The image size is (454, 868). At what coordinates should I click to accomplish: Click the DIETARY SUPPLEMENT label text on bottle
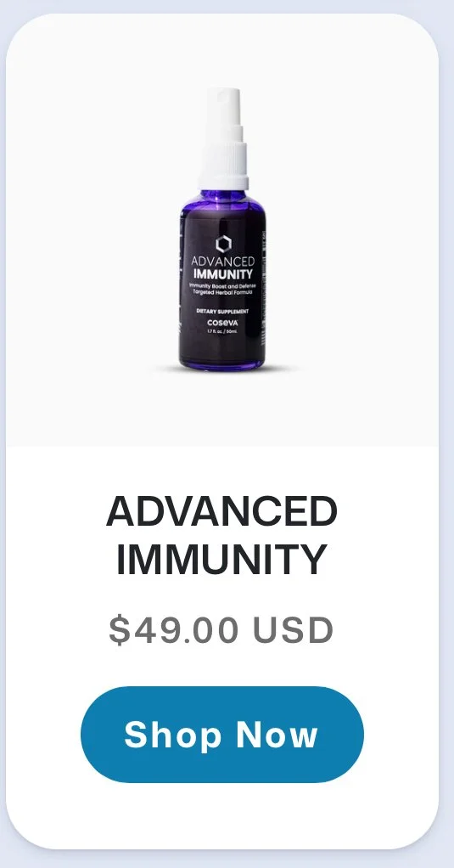tap(222, 312)
